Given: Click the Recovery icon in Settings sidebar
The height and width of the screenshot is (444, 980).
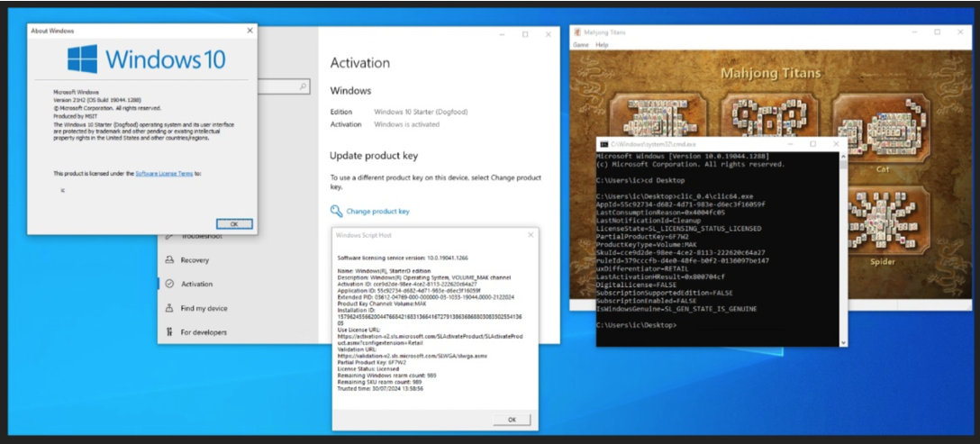Looking at the screenshot, I should click(168, 260).
